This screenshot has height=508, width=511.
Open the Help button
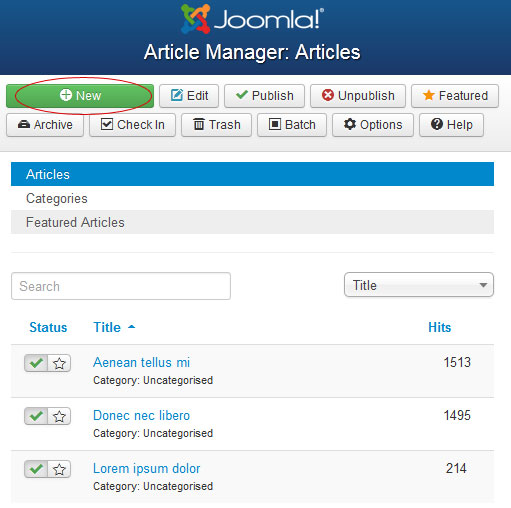(451, 125)
